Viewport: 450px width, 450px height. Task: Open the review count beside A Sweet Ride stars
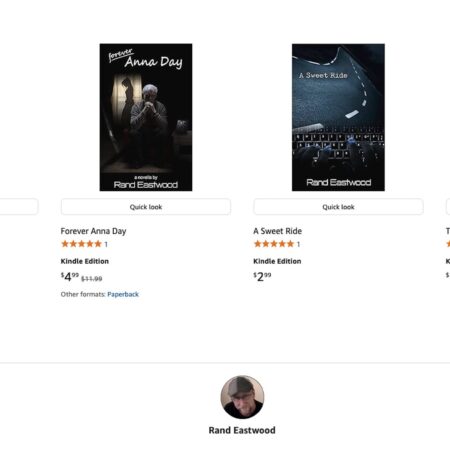click(x=298, y=244)
